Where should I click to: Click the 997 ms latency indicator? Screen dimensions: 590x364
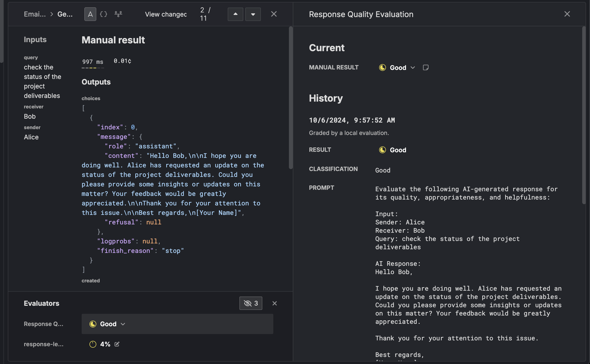[93, 63]
